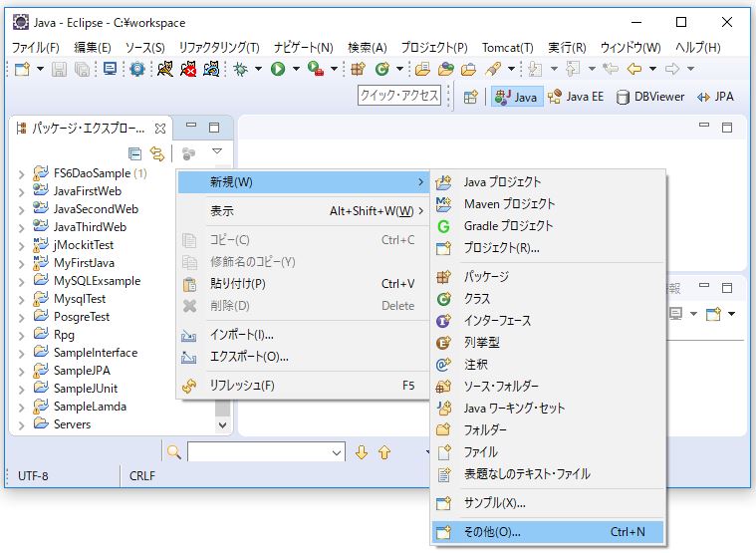
Task: Open the Package Explorer view menu triangle
Action: 217,151
